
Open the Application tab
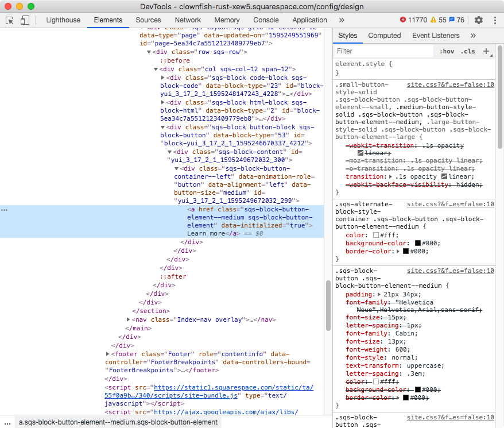[309, 20]
